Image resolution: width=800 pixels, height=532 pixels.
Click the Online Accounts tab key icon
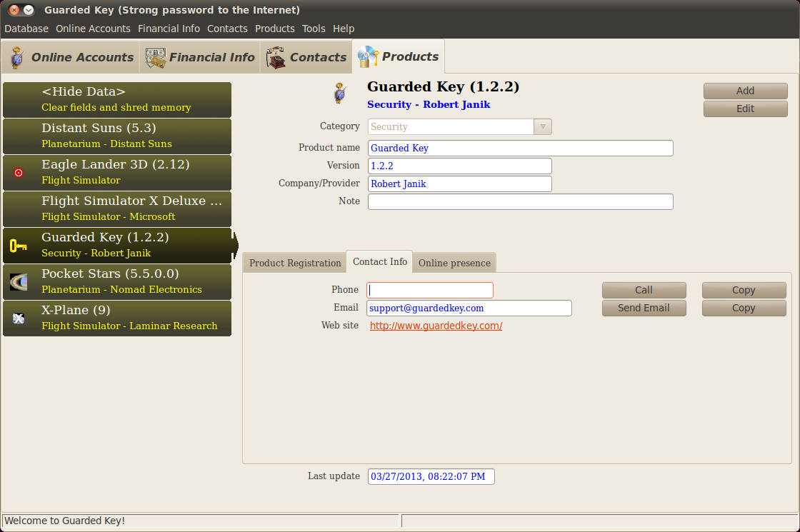point(17,57)
